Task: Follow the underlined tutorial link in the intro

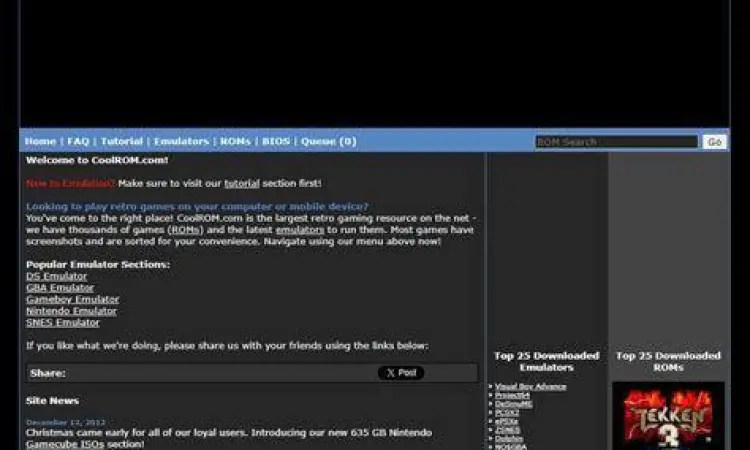Action: 242,184
